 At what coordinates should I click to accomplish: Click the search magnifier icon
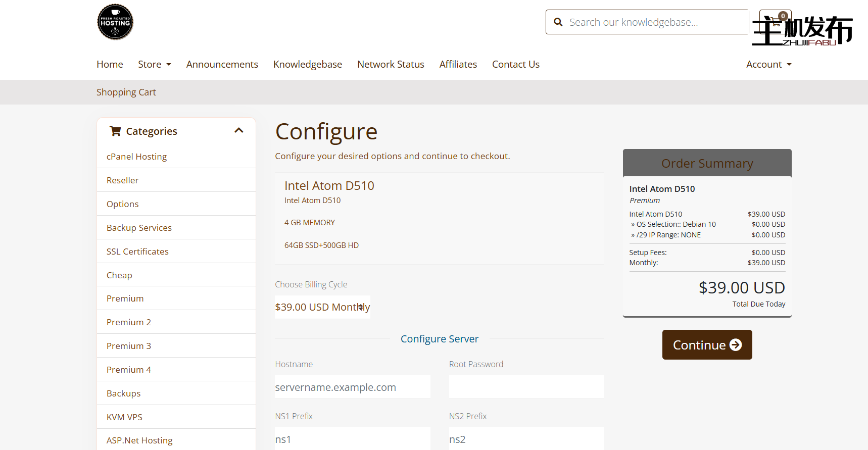[x=558, y=22]
